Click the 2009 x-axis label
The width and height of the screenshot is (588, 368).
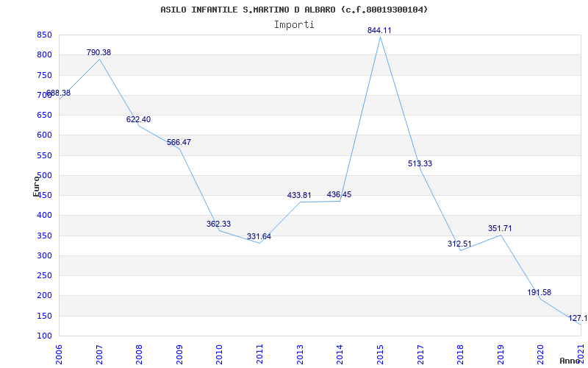point(179,354)
